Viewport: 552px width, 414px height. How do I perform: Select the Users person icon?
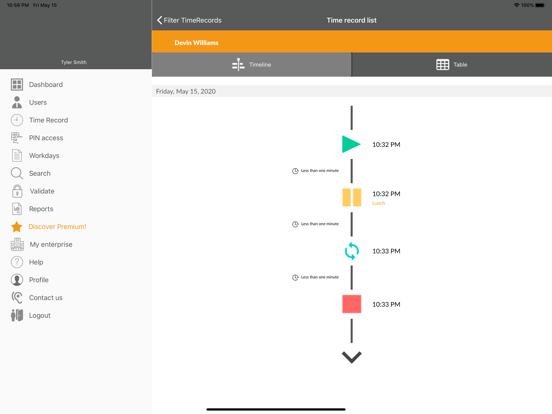click(x=17, y=102)
